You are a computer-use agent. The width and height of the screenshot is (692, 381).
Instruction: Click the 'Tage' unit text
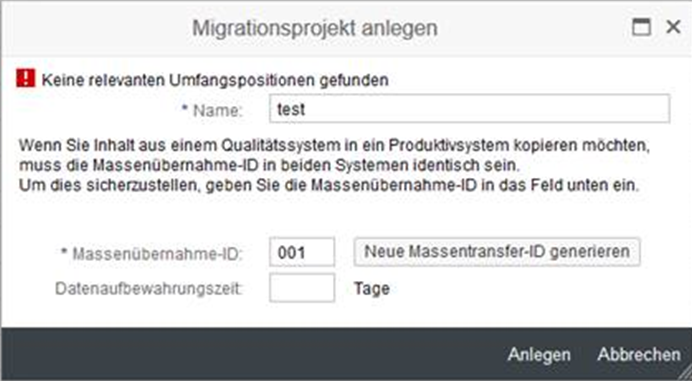(x=372, y=289)
